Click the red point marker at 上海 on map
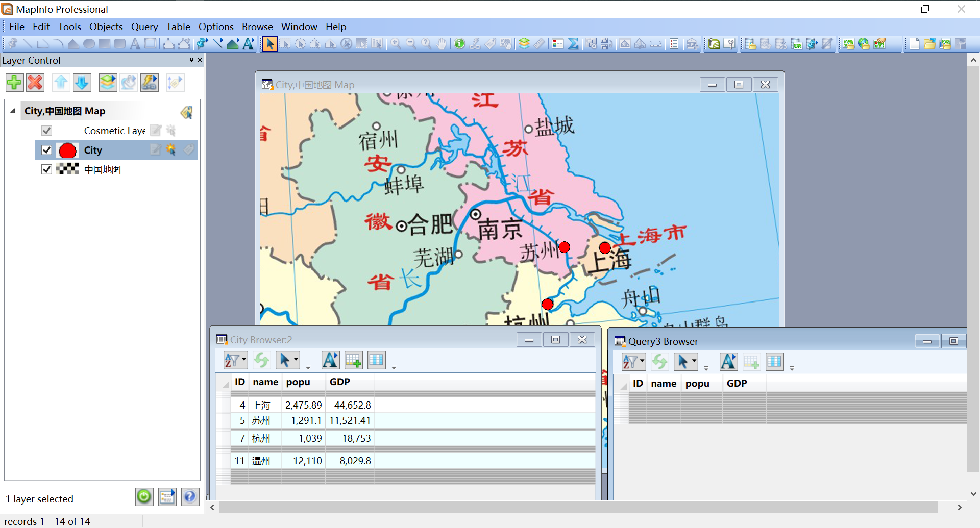 (605, 248)
